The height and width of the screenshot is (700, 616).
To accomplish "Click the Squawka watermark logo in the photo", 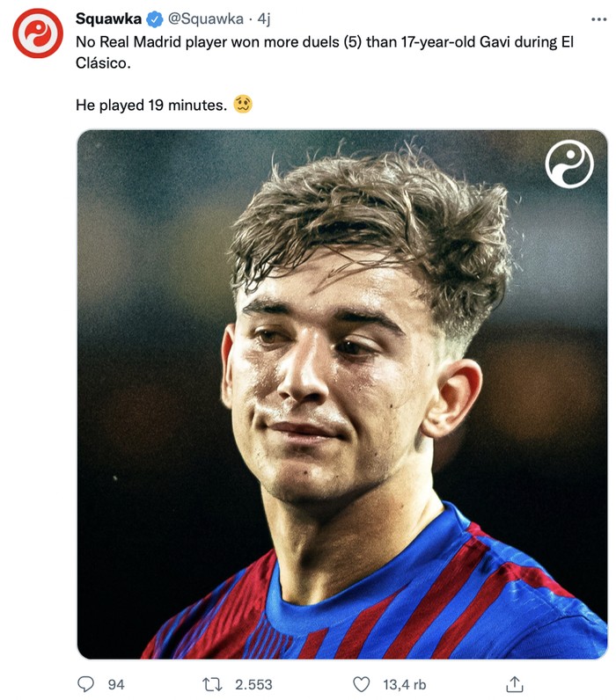I will click(569, 164).
